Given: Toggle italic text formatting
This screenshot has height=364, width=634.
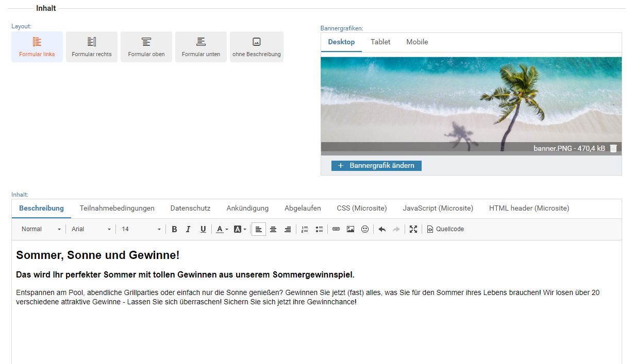Looking at the screenshot, I should [189, 229].
